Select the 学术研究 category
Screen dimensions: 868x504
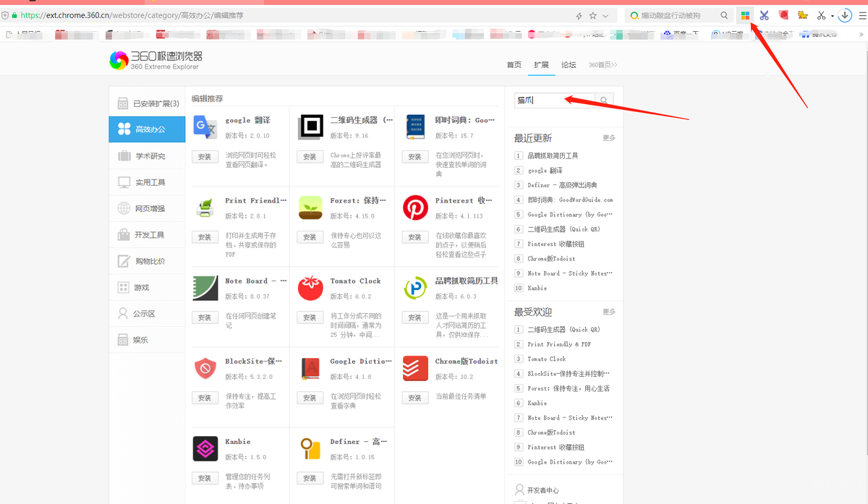click(x=148, y=156)
